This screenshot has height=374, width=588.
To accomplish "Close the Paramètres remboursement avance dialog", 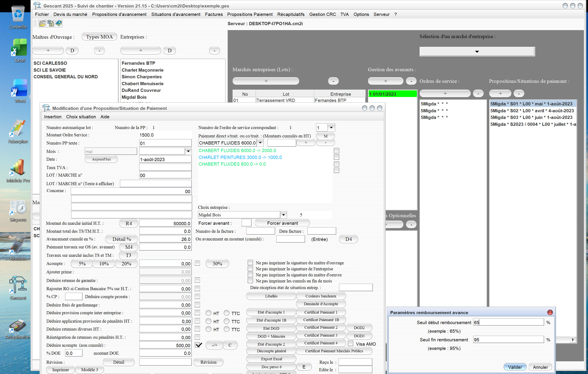I will click(550, 312).
